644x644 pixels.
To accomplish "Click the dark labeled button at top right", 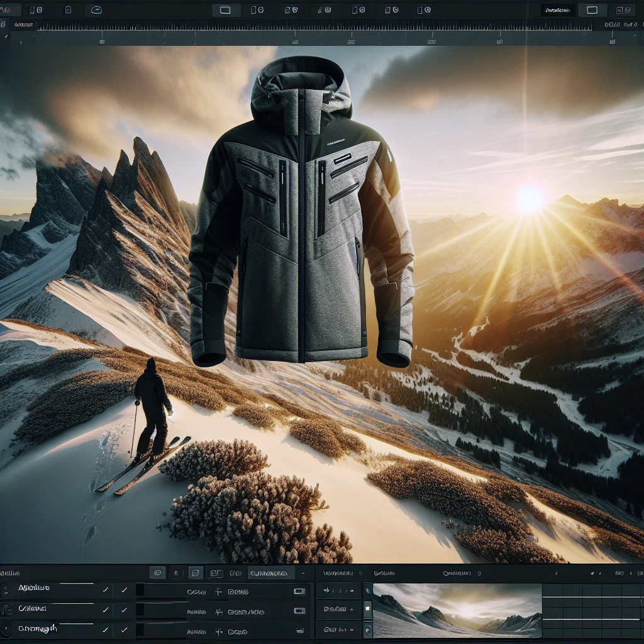I will pyautogui.click(x=557, y=10).
